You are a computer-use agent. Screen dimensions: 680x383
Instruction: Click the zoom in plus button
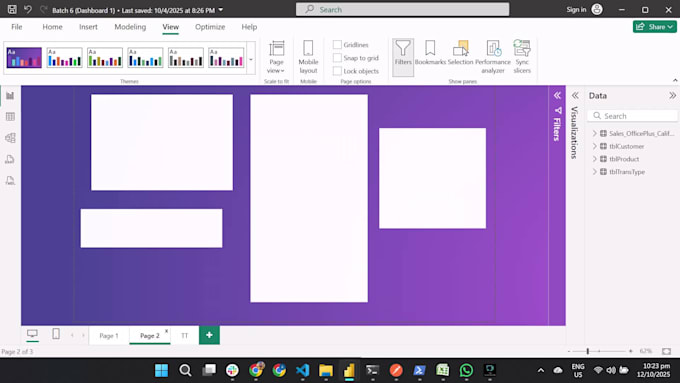click(x=631, y=351)
